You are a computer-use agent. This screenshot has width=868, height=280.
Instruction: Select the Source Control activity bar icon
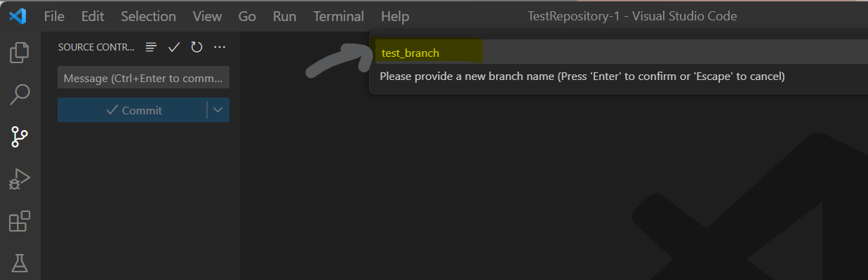click(x=20, y=137)
